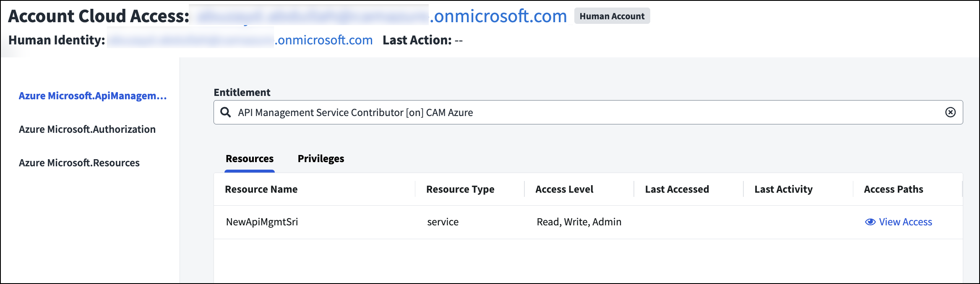The image size is (980, 284).
Task: Click the Human Account badge
Action: pos(612,16)
